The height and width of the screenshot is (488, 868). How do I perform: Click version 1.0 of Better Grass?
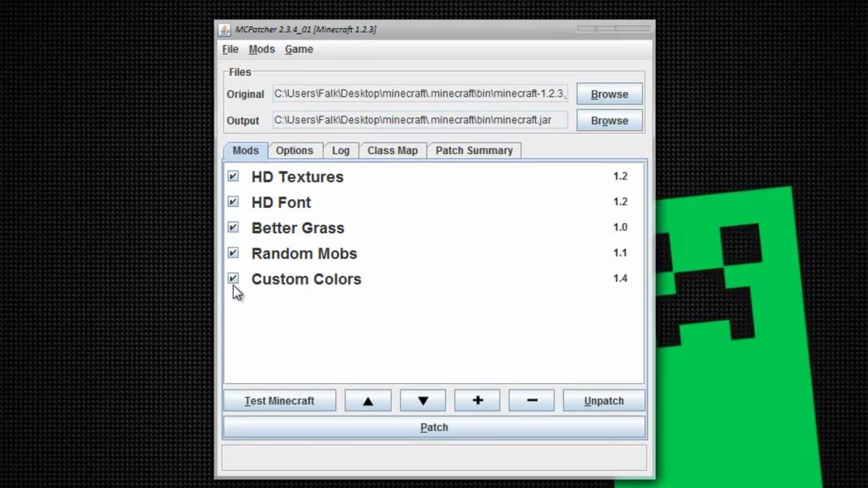point(620,227)
